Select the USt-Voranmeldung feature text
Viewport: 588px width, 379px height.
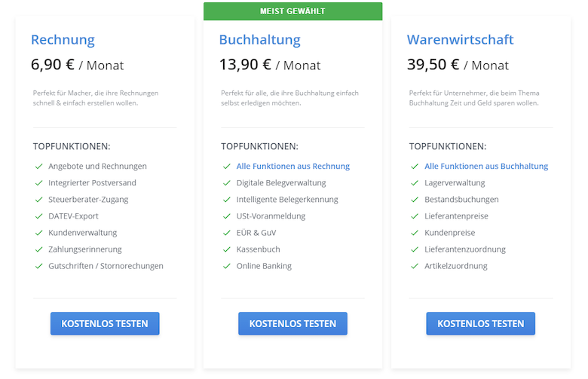pyautogui.click(x=271, y=216)
